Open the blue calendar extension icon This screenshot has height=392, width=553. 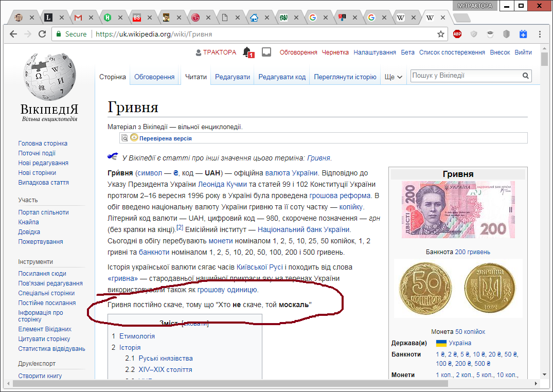coord(523,34)
